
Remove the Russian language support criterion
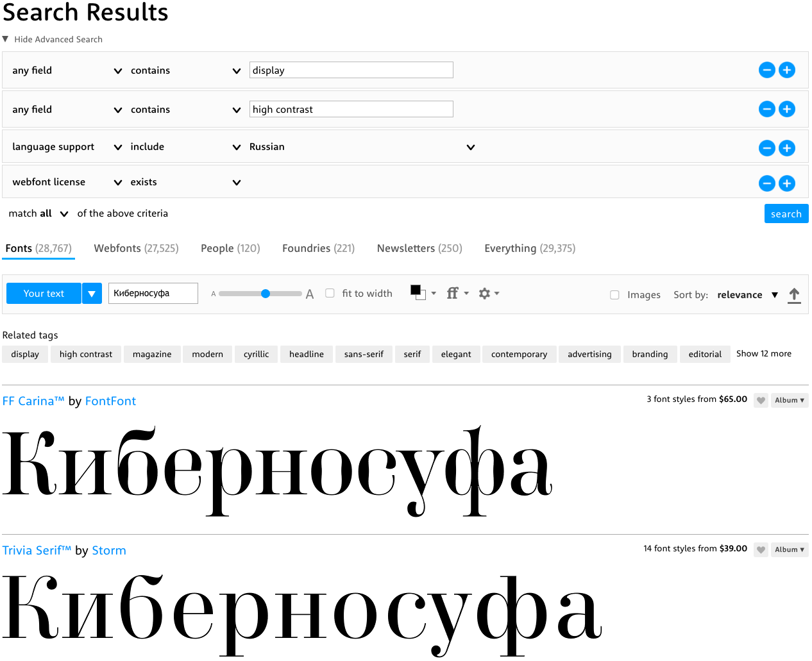[766, 148]
